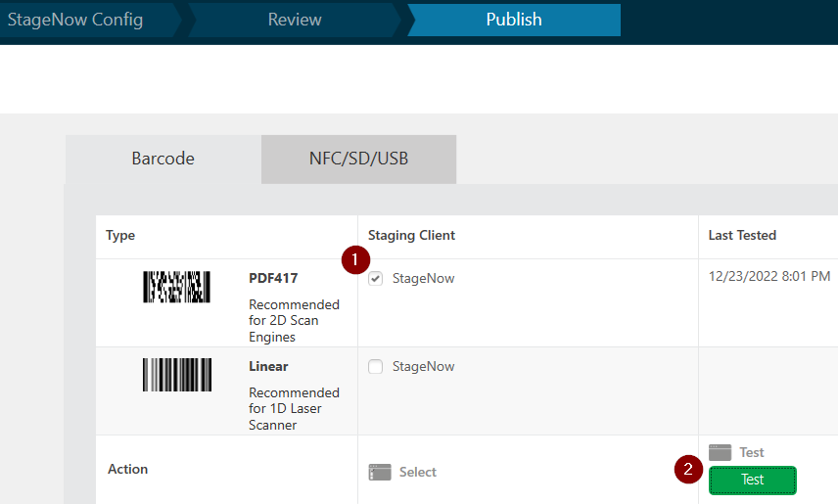Viewport: 838px width, 504px height.
Task: Click the Select icon in Action row
Action: tap(379, 472)
